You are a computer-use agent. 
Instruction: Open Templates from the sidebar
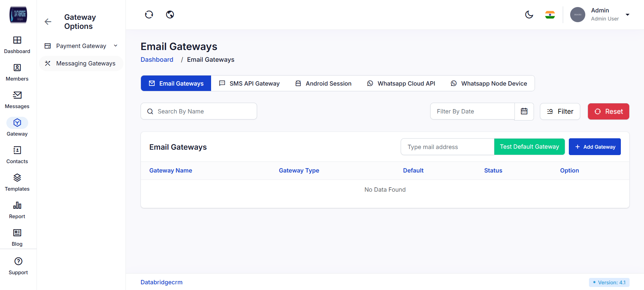[17, 178]
